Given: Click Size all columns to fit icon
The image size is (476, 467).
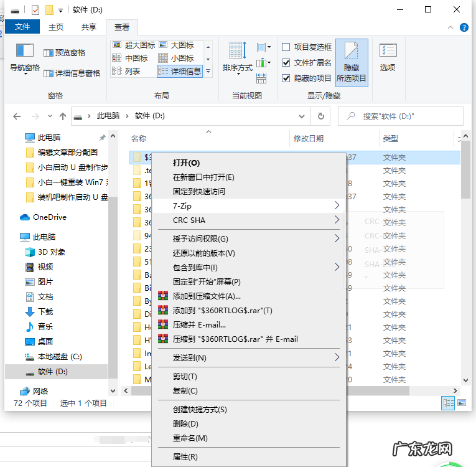Looking at the screenshot, I should pyautogui.click(x=261, y=78).
